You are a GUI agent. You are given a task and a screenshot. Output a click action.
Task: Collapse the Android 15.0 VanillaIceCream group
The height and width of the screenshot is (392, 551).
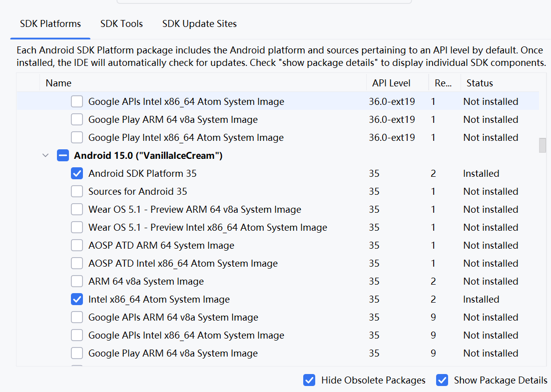pyautogui.click(x=46, y=156)
